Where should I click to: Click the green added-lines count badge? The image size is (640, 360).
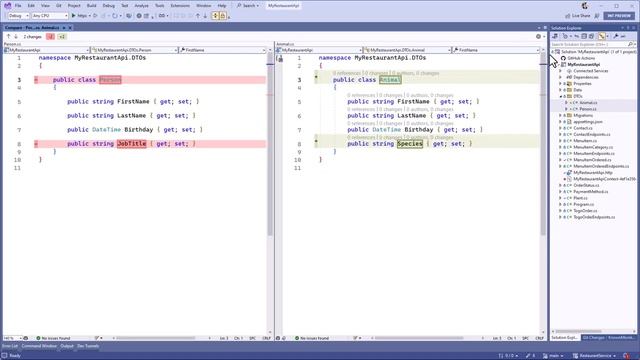pyautogui.click(x=62, y=37)
